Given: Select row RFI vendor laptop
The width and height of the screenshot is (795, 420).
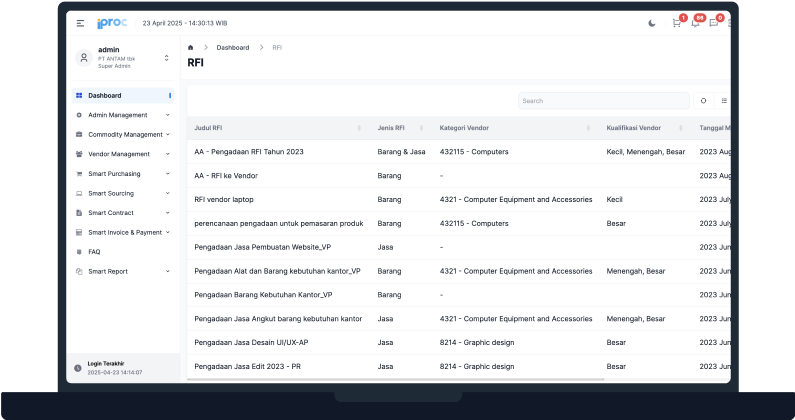Looking at the screenshot, I should [459, 199].
